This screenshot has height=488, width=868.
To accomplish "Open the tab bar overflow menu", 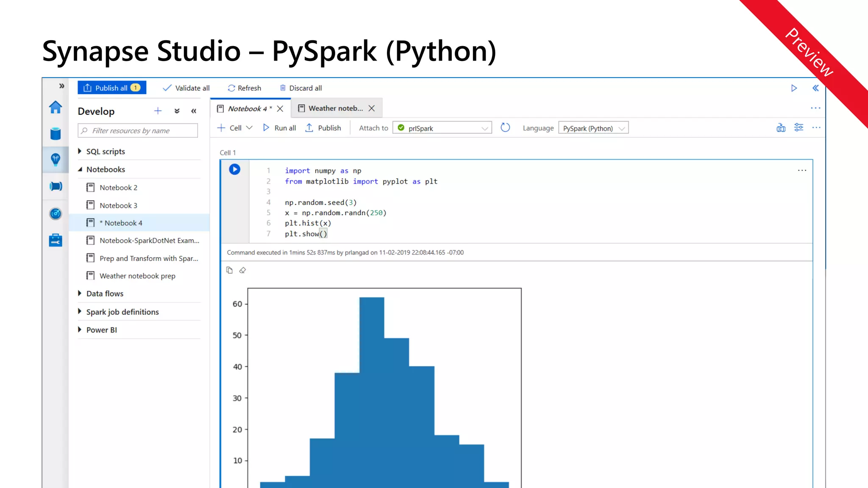I will tap(815, 108).
